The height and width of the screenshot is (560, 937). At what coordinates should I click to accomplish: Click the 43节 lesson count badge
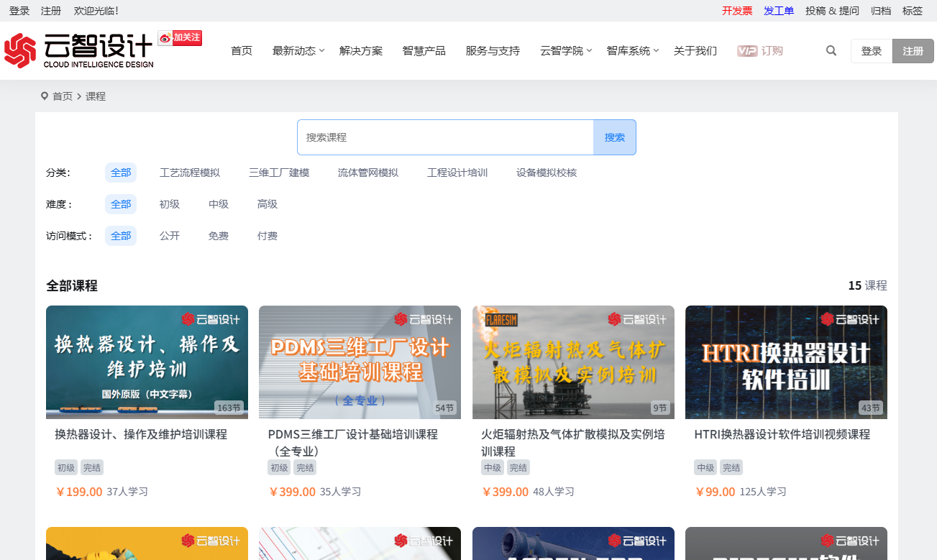(871, 408)
